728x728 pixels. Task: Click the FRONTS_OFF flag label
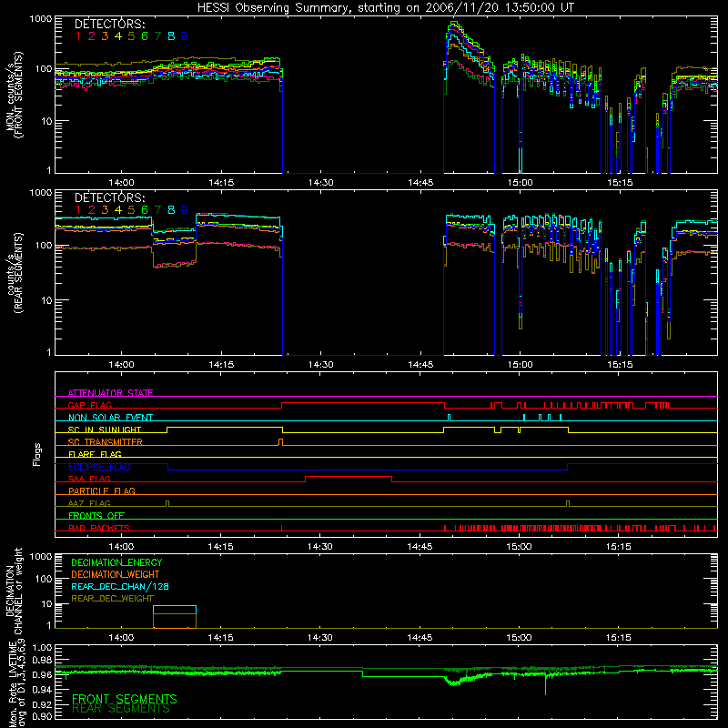click(x=96, y=515)
